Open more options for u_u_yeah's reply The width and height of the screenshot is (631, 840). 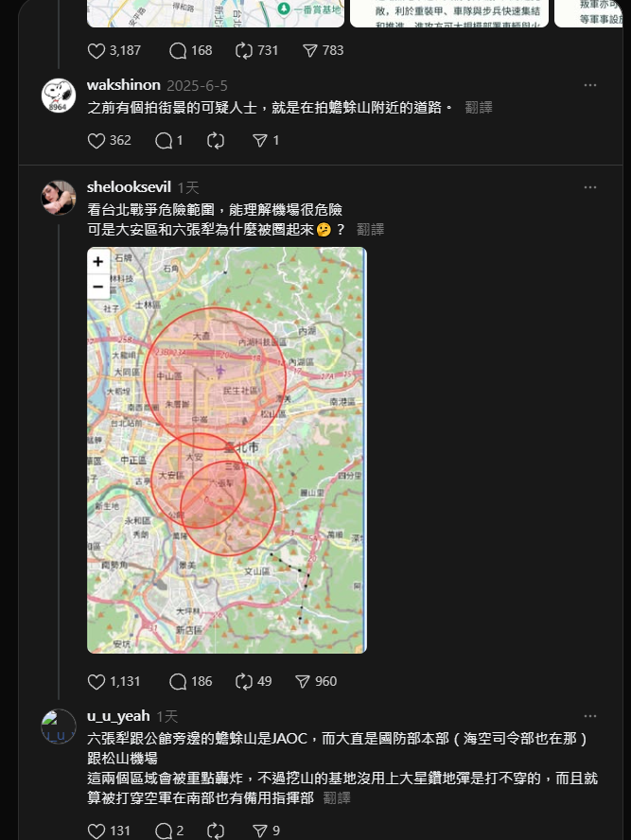(x=590, y=716)
